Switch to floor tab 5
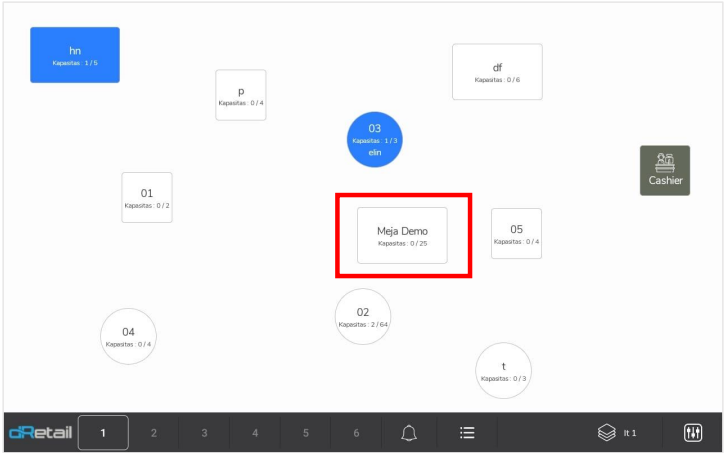 pyautogui.click(x=306, y=433)
